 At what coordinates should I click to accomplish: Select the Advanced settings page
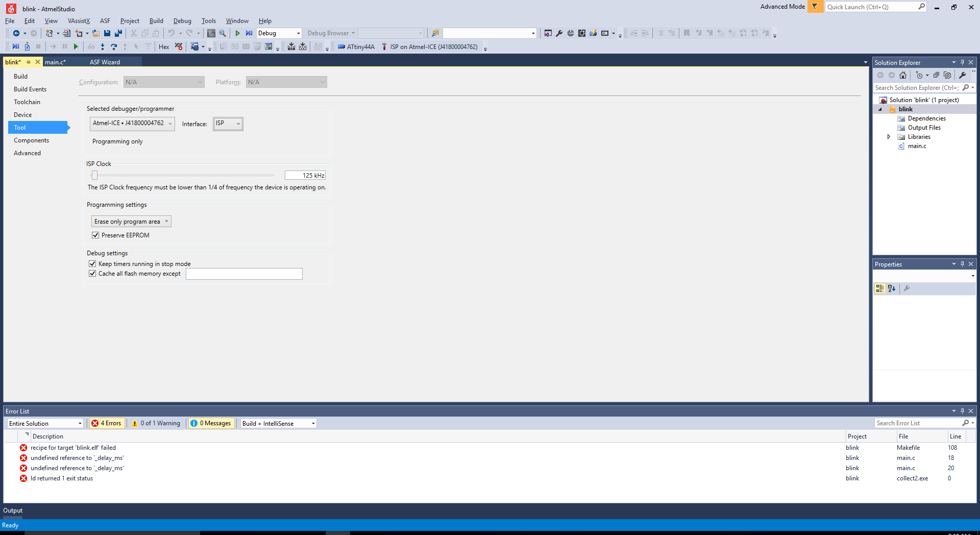point(28,153)
